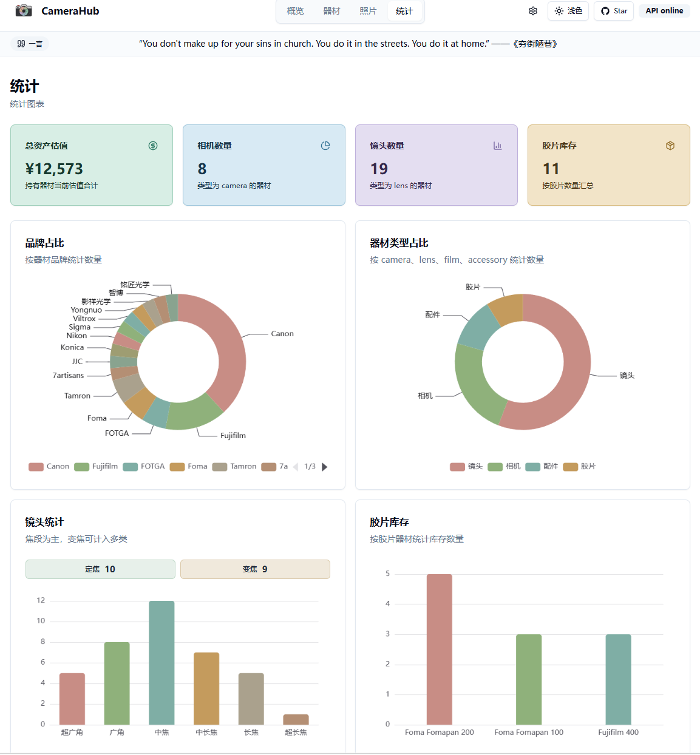Click the box icon on film stock card
Viewport: 700px width, 755px height.
pos(670,146)
